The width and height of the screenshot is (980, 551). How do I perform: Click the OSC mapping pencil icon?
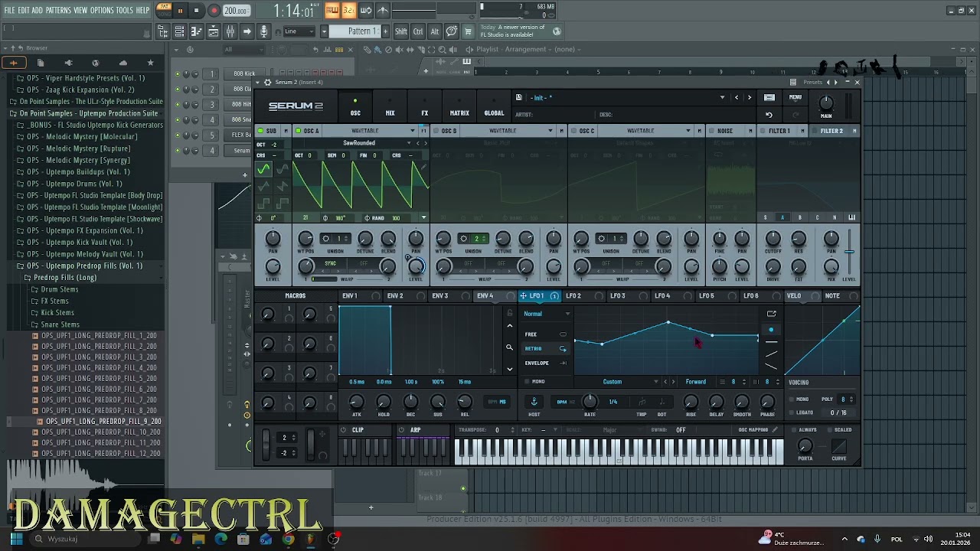pos(775,430)
